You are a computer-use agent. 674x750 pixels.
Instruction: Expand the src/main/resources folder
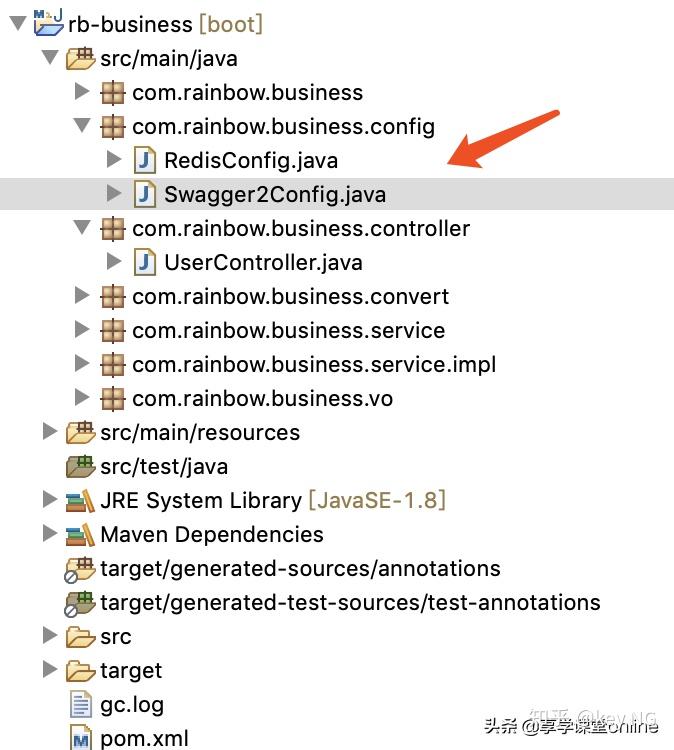click(50, 431)
